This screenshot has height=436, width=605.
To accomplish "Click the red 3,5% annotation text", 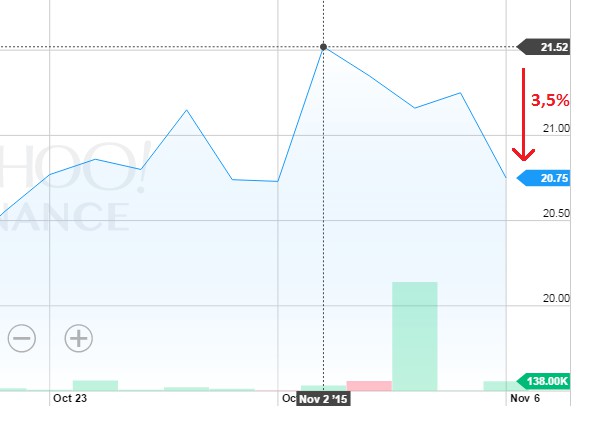I will 550,100.
